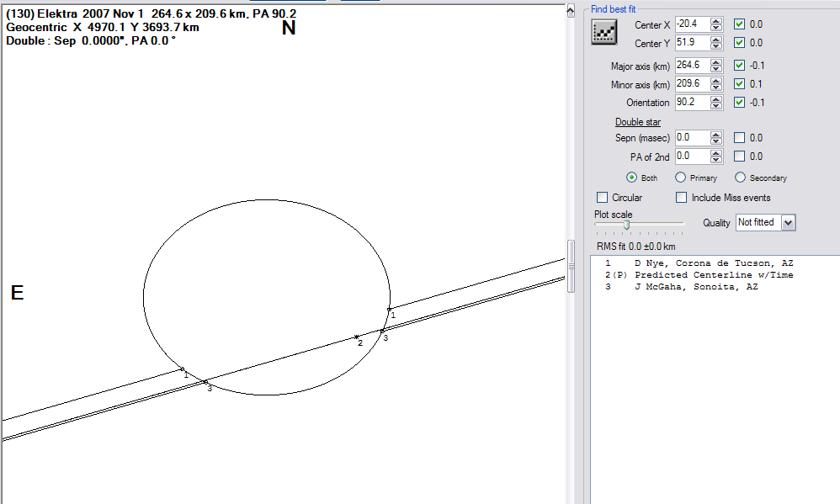Click the Double star label
The width and height of the screenshot is (840, 504).
pos(637,122)
